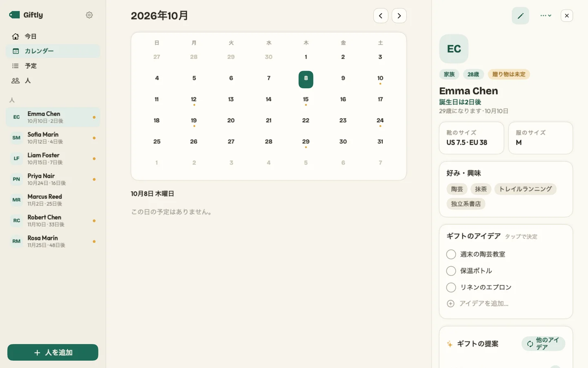Click the トレイルランニング interest tag

click(526, 189)
